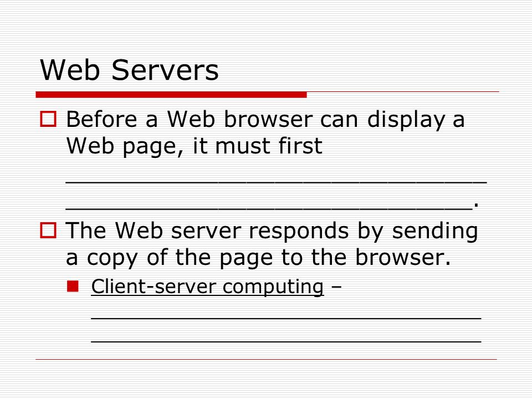Select the hollow red bullet beside "The Web server"
Viewport: 532px width, 399px height.
(48, 231)
